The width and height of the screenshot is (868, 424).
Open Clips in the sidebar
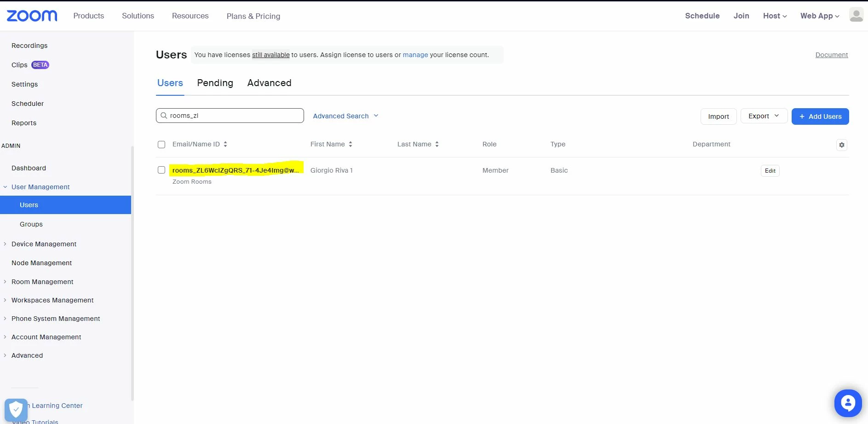pos(19,65)
